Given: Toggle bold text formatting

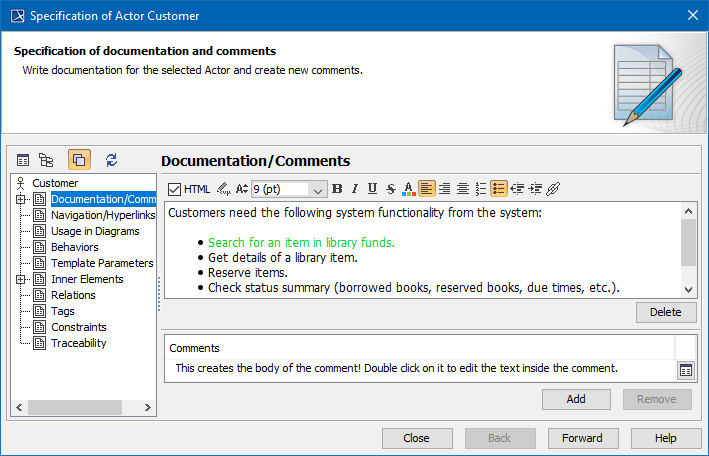Looking at the screenshot, I should pos(337,188).
